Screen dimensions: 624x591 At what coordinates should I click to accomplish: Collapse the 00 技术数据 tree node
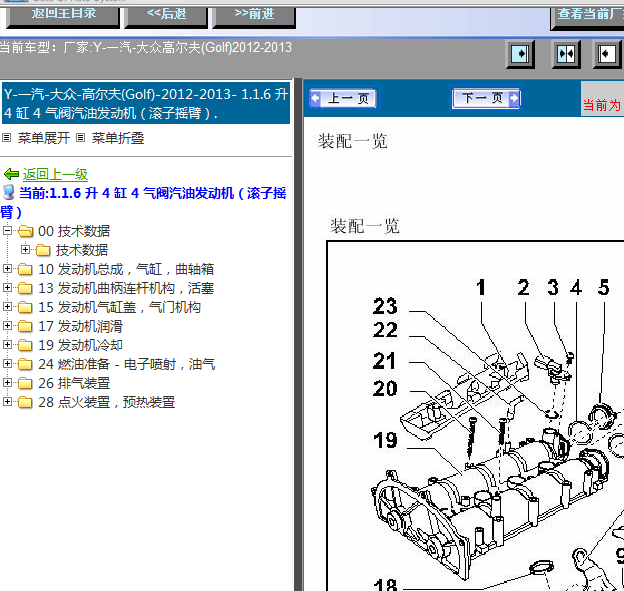coord(7,230)
